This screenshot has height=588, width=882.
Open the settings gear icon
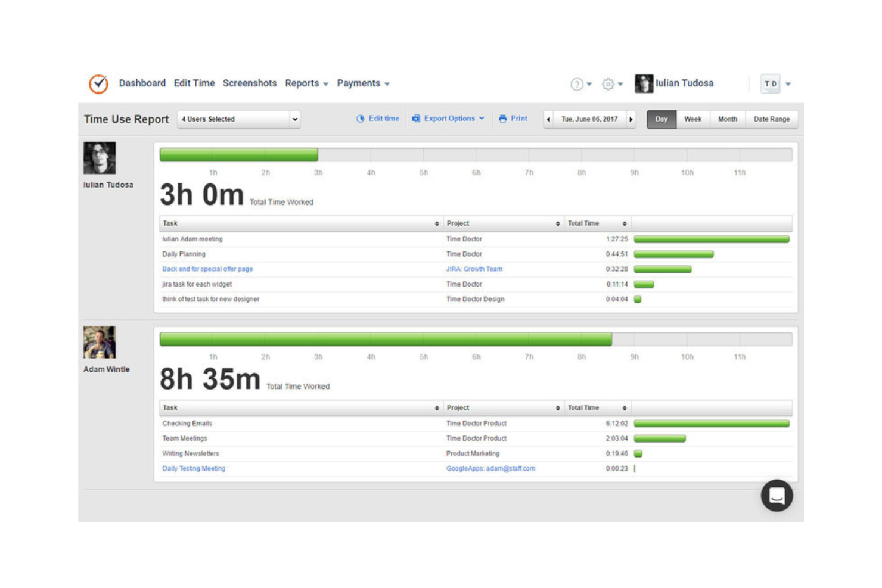coord(608,84)
